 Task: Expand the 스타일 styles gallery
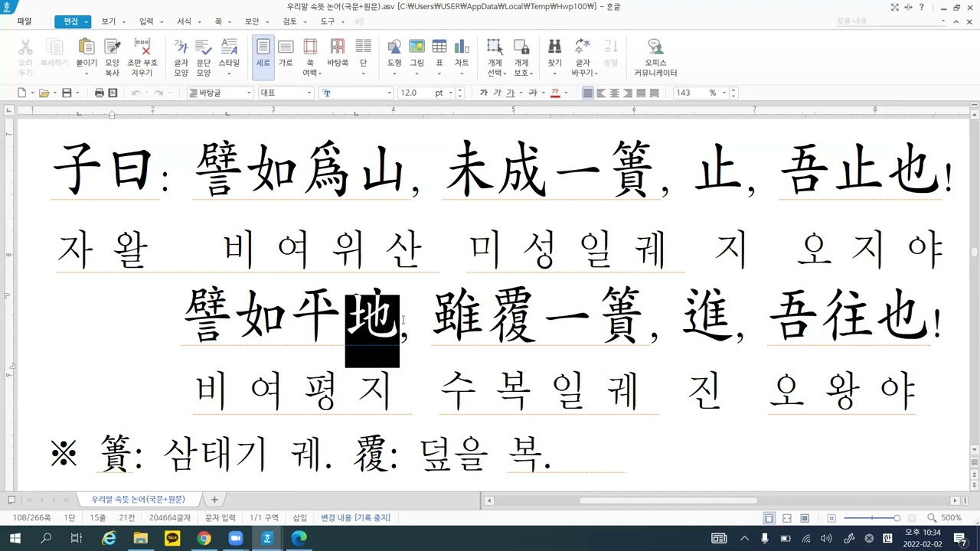pos(229,74)
